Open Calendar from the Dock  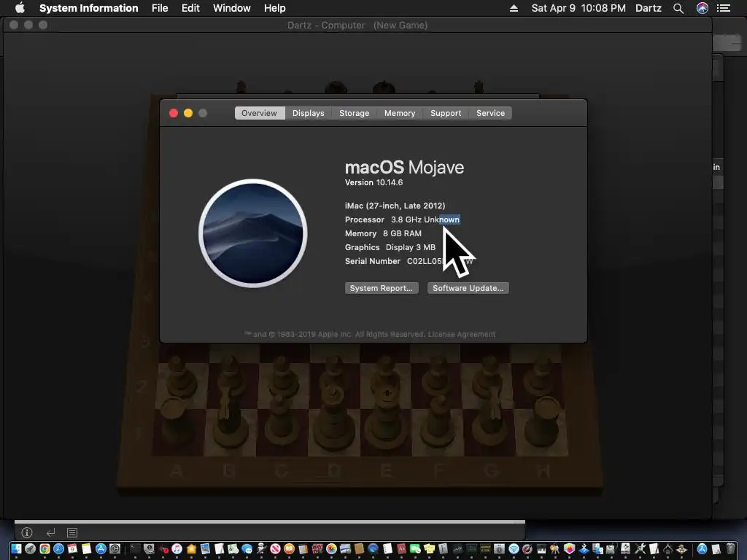[x=72, y=548]
